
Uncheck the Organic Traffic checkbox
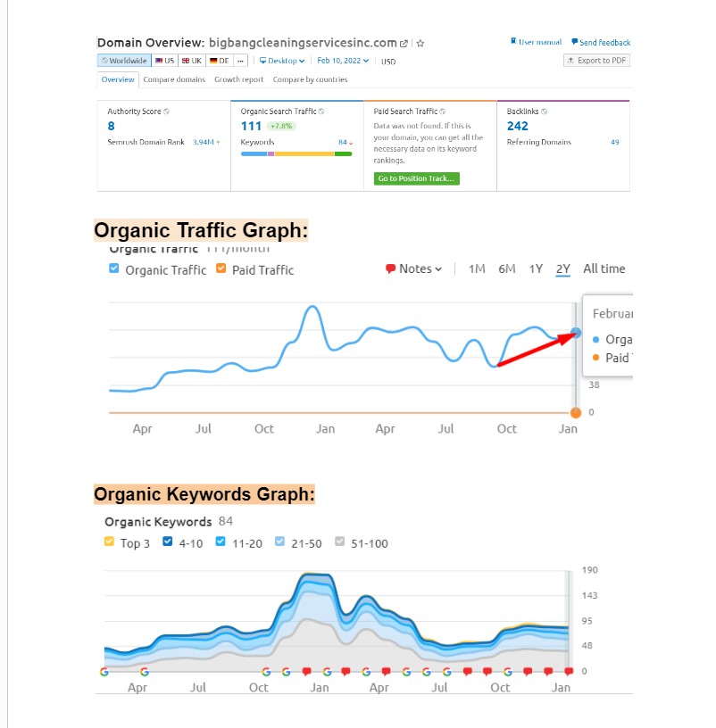point(114,269)
